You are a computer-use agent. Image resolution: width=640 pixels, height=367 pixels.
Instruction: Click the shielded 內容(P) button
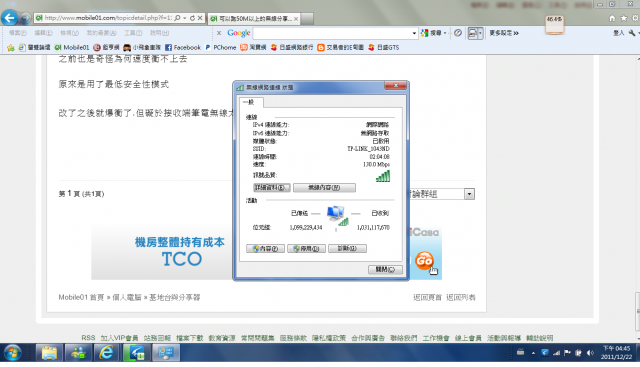click(265, 248)
